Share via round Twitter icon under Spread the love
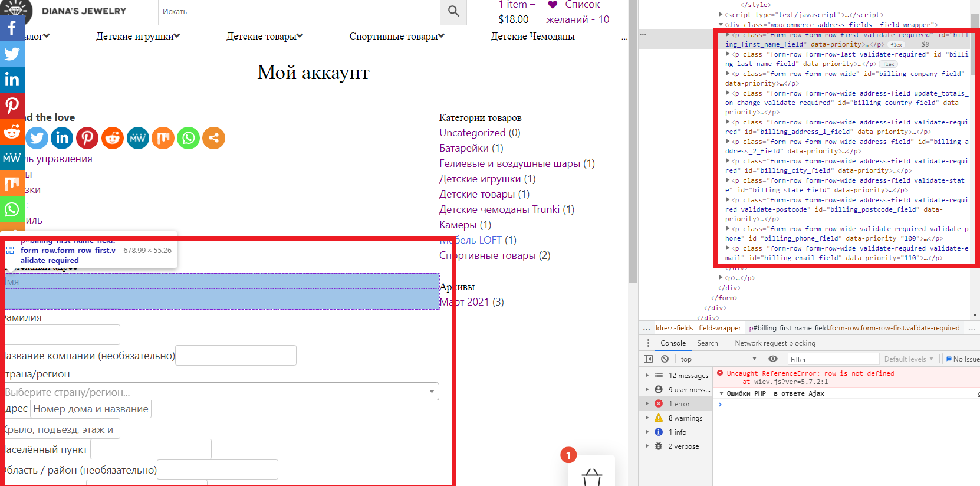The height and width of the screenshot is (486, 980). coord(37,138)
